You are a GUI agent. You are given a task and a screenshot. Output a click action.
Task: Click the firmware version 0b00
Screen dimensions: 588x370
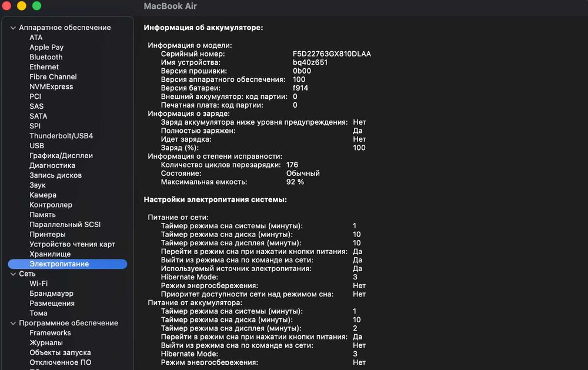(302, 71)
